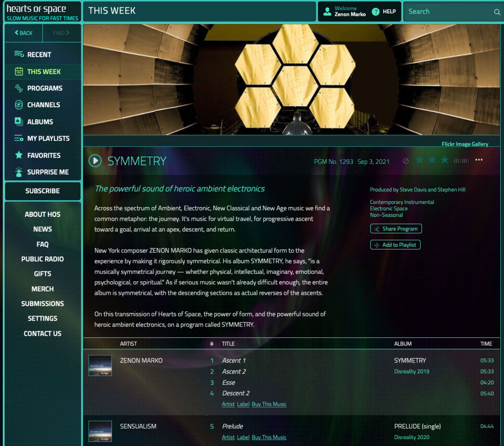Rate program with the third star
The height and width of the screenshot is (446, 504).
(x=444, y=160)
